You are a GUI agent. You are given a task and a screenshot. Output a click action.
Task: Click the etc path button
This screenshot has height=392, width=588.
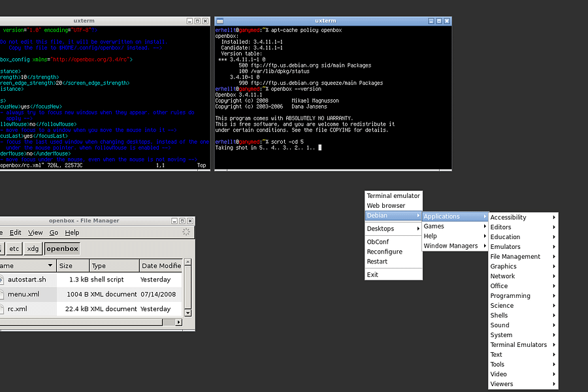[14, 248]
